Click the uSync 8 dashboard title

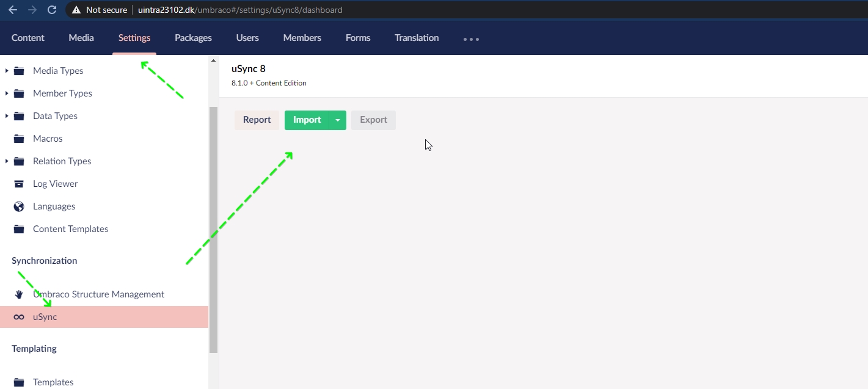point(249,69)
